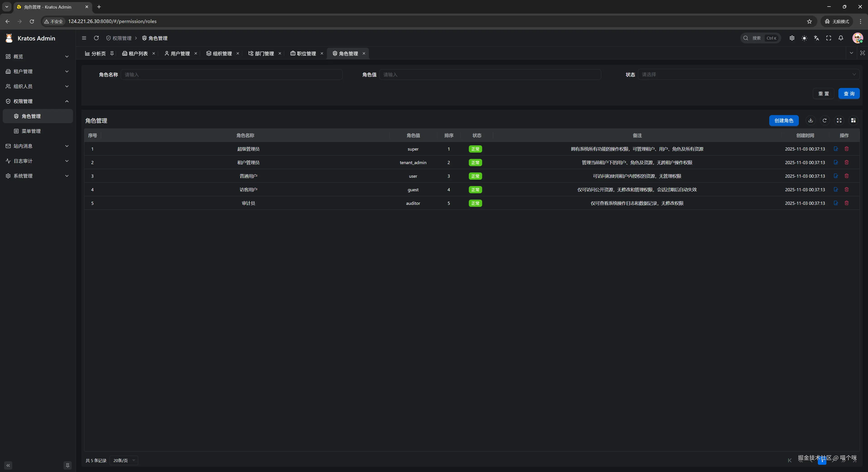Click the 角色名称 input field
This screenshot has height=472, width=868.
tap(231, 74)
